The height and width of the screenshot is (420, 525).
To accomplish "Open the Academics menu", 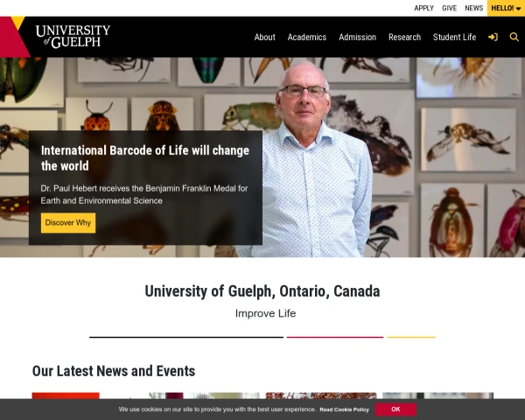I will pyautogui.click(x=307, y=37).
